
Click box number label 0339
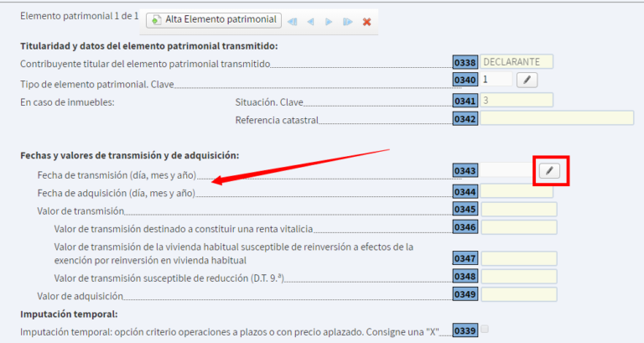[465, 330]
